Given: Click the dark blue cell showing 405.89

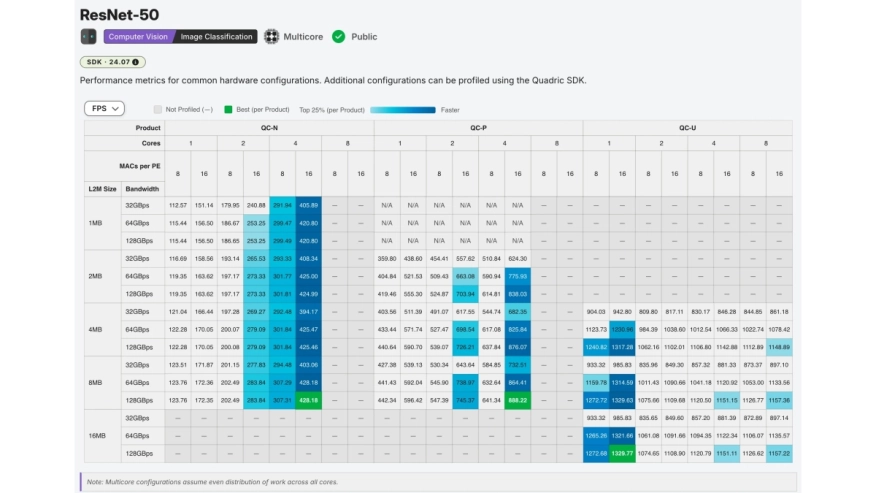Looking at the screenshot, I should 308,205.
